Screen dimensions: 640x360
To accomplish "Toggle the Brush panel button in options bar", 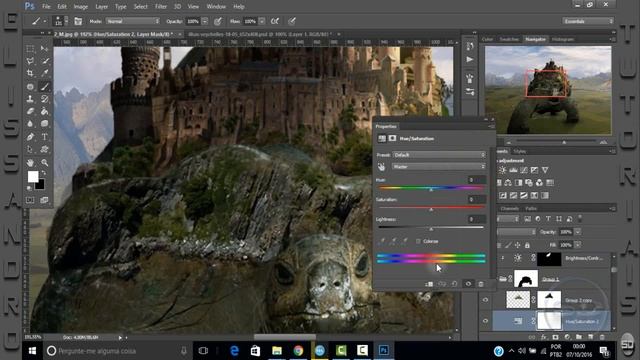I will (x=78, y=21).
